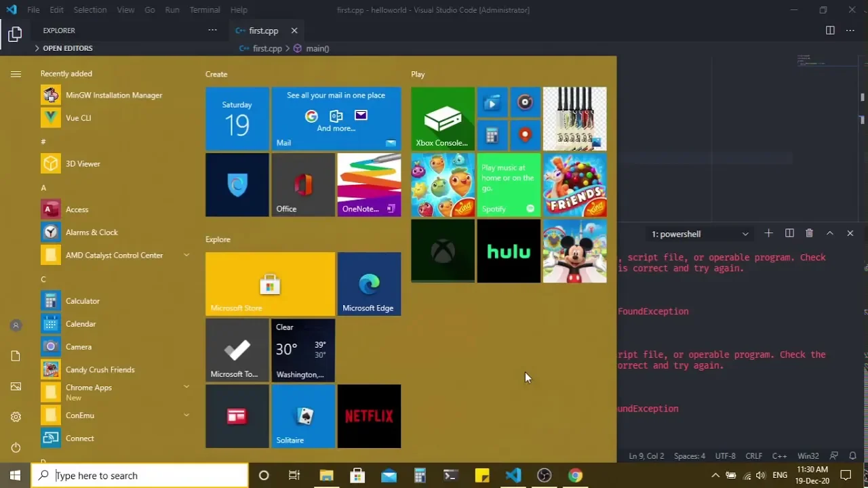Add a new terminal with plus icon
Viewport: 868px width, 488px height.
(768, 233)
